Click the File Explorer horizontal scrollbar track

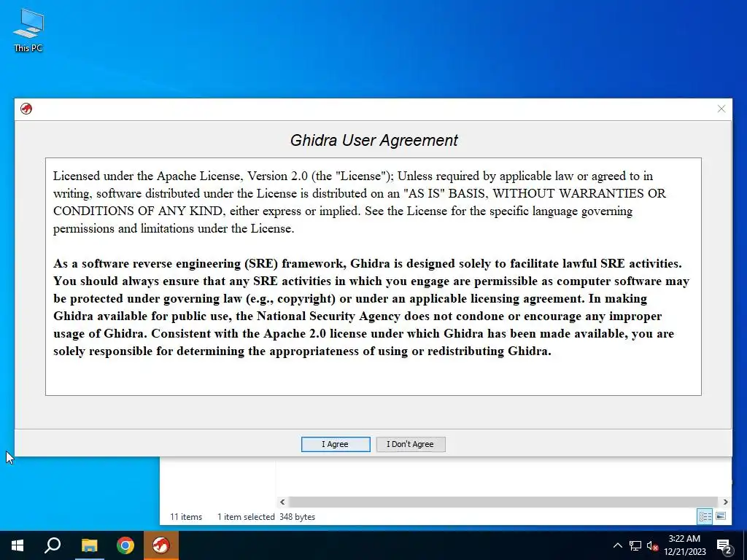point(503,502)
